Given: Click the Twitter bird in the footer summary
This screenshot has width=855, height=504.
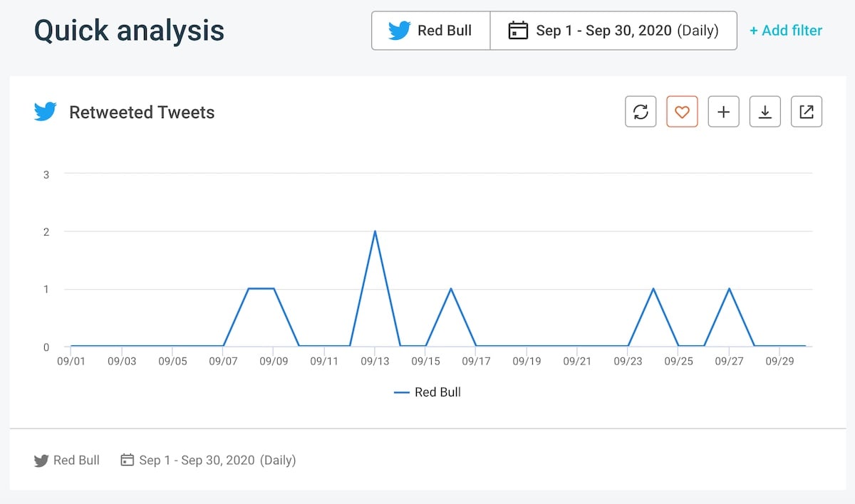Looking at the screenshot, I should [x=41, y=460].
